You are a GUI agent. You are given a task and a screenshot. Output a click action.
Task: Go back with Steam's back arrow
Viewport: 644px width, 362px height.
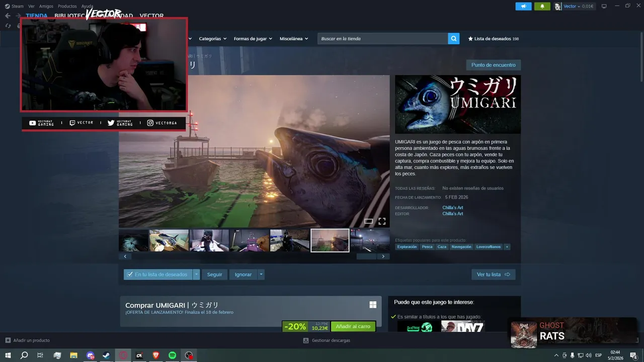click(x=8, y=16)
